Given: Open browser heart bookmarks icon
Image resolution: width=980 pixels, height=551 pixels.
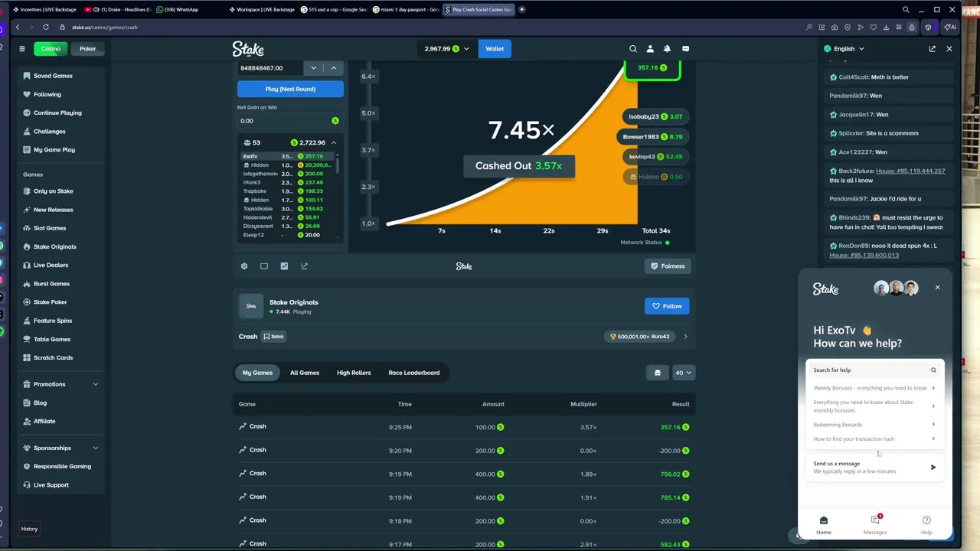Looking at the screenshot, I should (x=873, y=28).
